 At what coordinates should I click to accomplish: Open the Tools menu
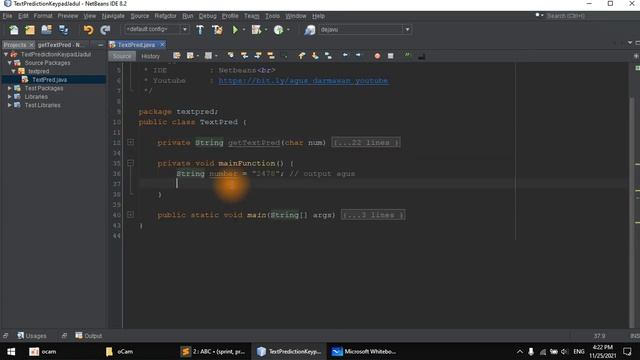pyautogui.click(x=272, y=16)
